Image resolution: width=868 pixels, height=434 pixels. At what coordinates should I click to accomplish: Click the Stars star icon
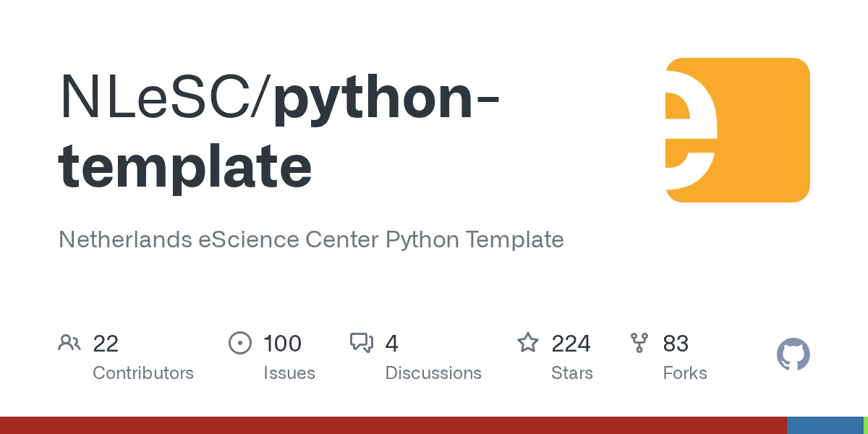[528, 343]
